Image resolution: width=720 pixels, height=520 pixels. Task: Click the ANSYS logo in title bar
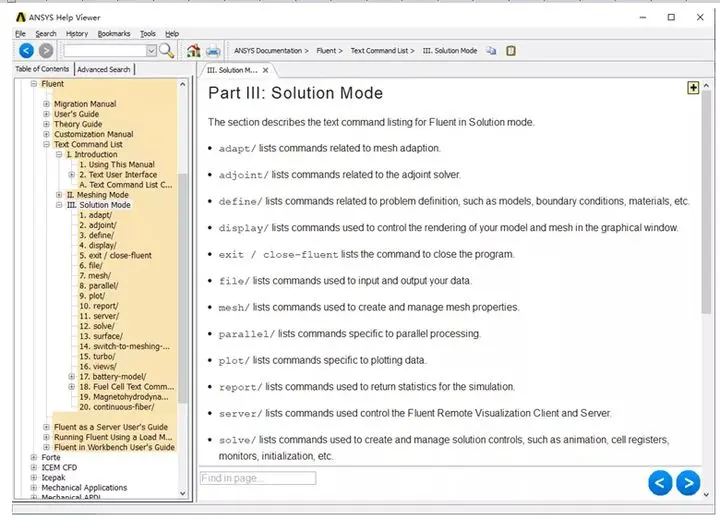pos(21,17)
